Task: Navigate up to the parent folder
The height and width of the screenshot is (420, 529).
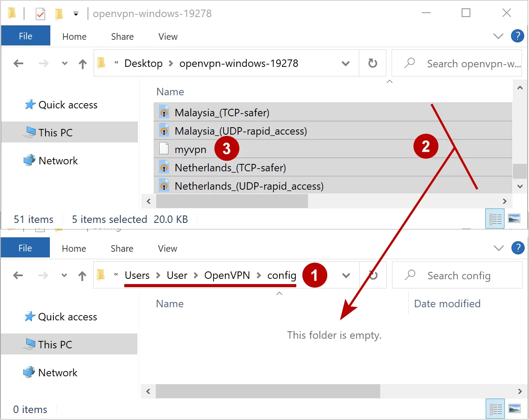Action: pyautogui.click(x=82, y=63)
